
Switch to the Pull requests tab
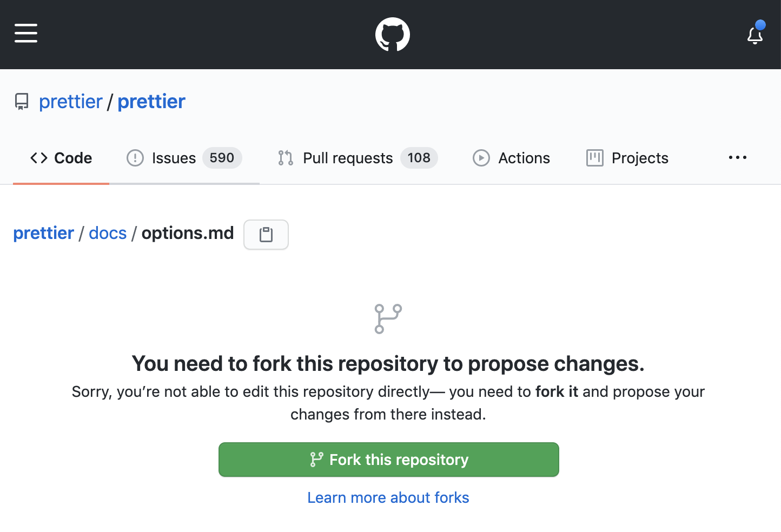point(347,158)
